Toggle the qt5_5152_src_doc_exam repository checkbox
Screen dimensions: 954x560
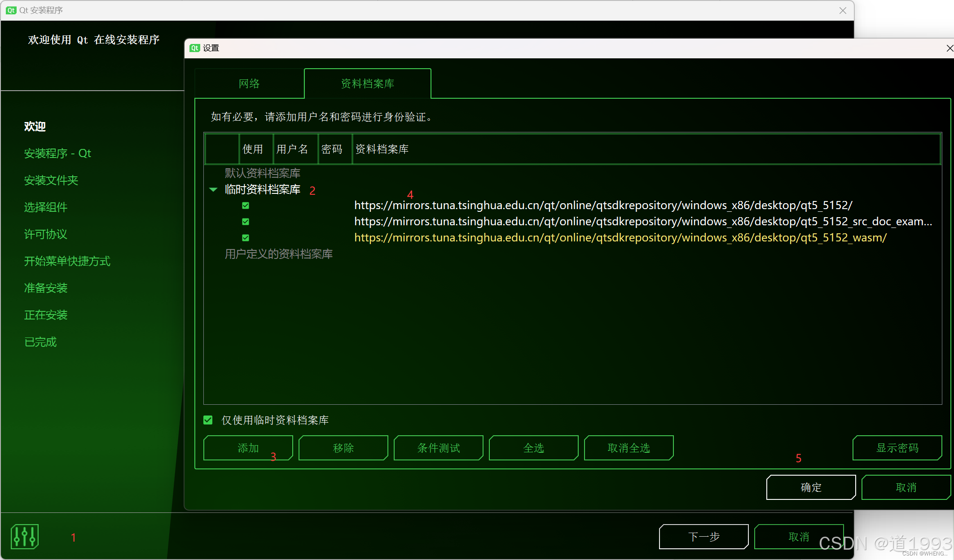246,222
